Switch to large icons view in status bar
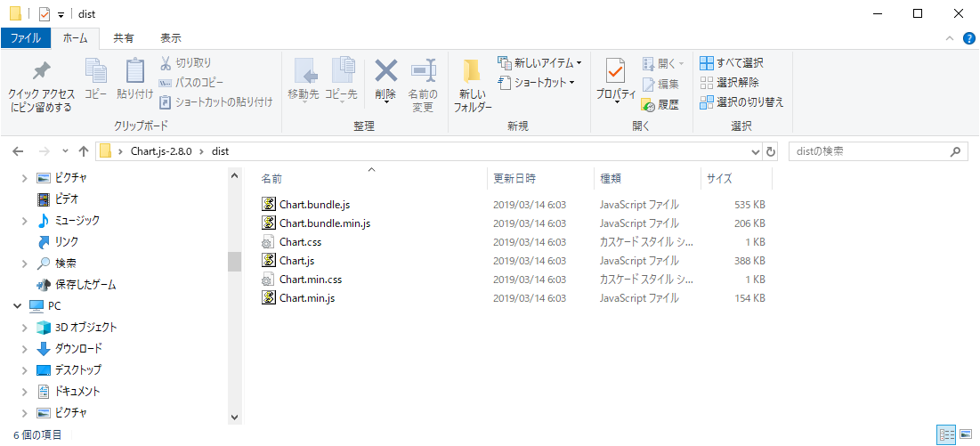 tap(967, 434)
